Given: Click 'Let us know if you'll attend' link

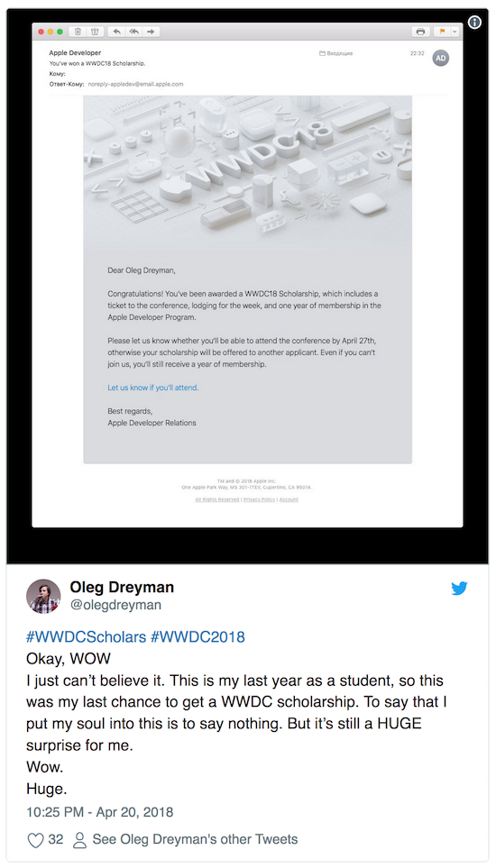Looking at the screenshot, I should (152, 388).
